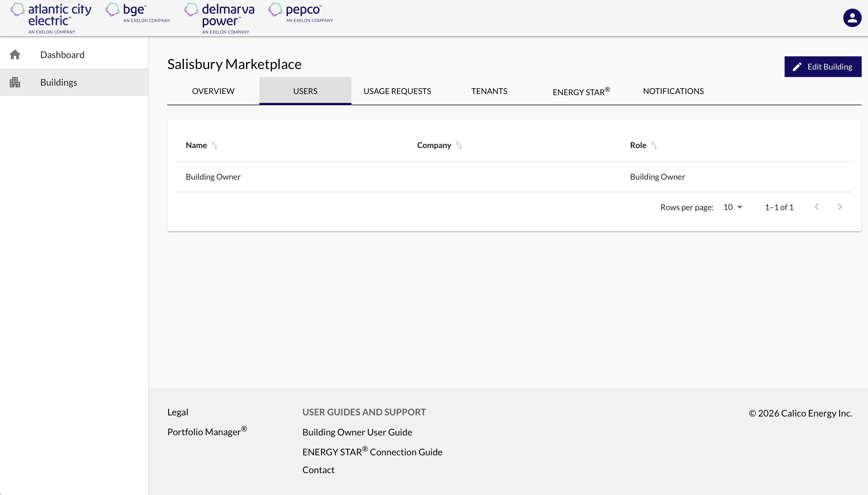The image size is (868, 495).
Task: Go to previous page with left chevron
Action: pos(817,207)
